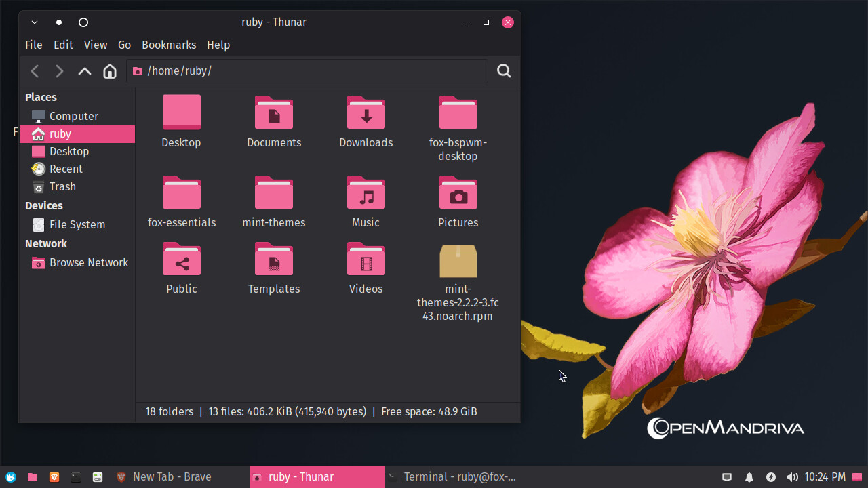This screenshot has height=488, width=868.
Task: Open the Bookmarks menu
Action: tap(169, 45)
